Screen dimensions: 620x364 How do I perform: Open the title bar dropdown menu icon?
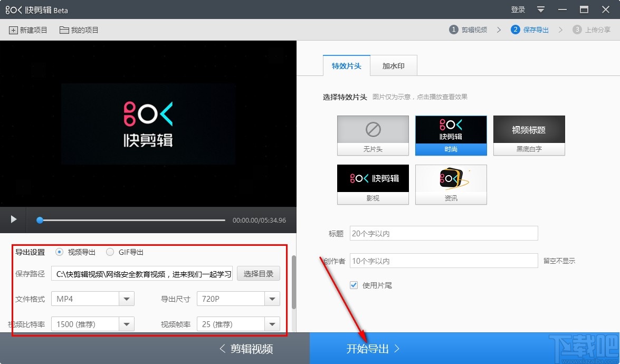(x=541, y=9)
